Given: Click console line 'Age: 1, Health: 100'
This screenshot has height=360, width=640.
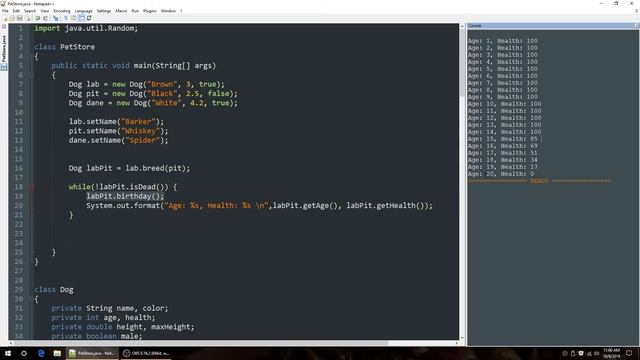Looking at the screenshot, I should point(502,41).
